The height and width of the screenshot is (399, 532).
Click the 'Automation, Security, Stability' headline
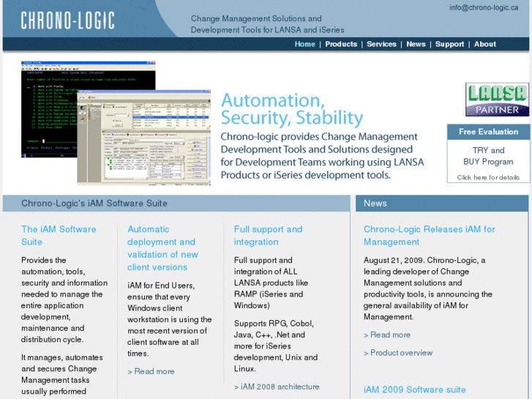[292, 109]
